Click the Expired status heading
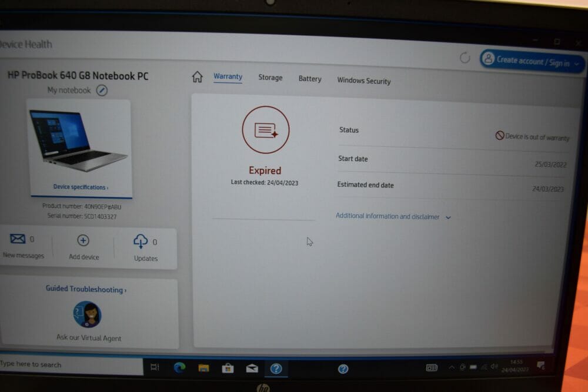The image size is (588, 392). 265,170
